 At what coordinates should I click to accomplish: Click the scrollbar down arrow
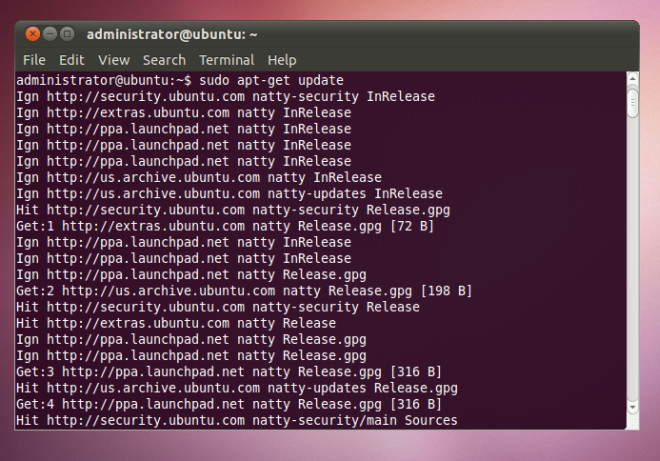(632, 407)
